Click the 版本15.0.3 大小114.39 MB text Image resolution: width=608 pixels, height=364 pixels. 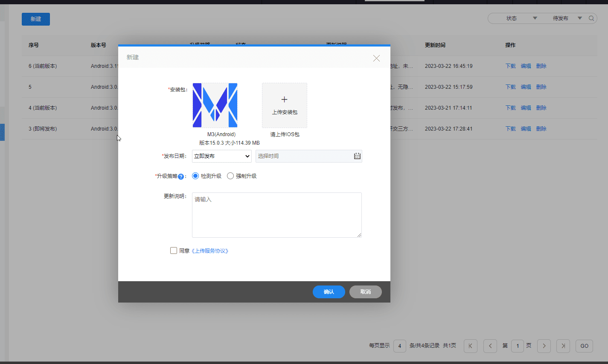point(230,143)
